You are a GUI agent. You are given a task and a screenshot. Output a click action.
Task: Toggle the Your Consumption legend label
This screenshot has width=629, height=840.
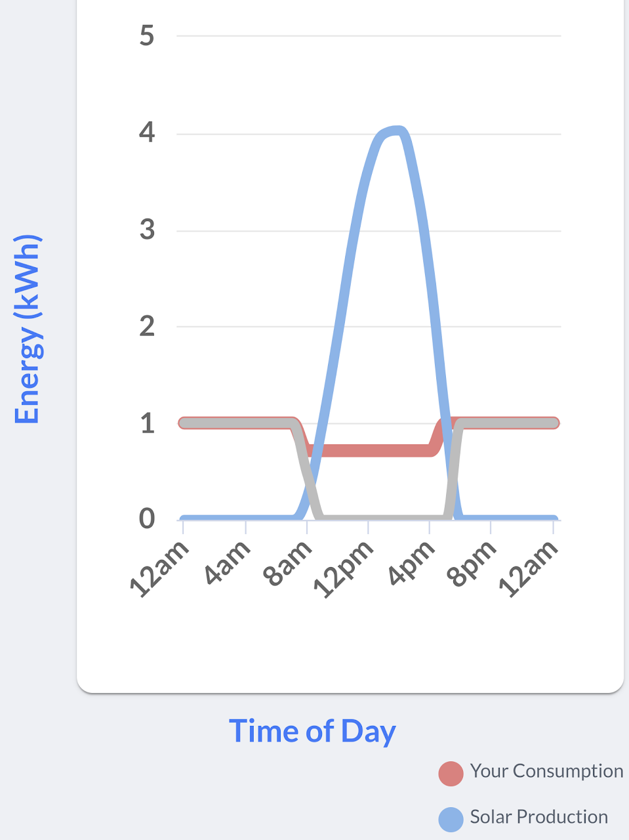[x=546, y=771]
